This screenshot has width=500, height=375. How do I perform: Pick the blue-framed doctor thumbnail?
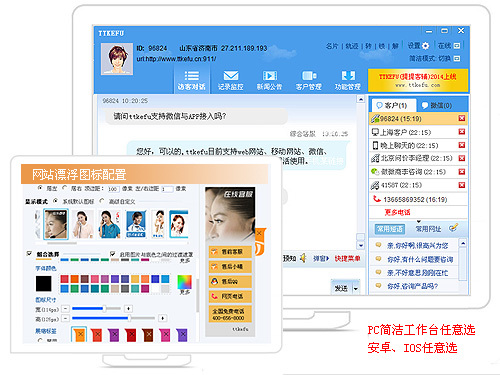click(x=136, y=224)
